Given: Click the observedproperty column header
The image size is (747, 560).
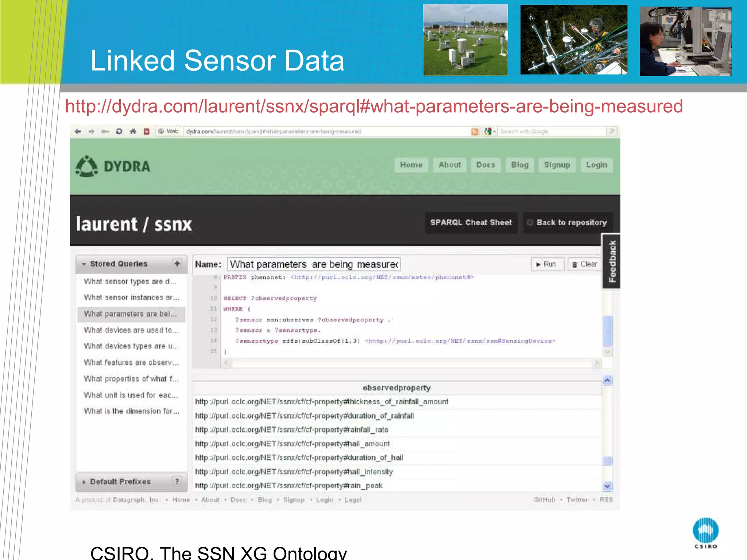Looking at the screenshot, I should (x=396, y=388).
